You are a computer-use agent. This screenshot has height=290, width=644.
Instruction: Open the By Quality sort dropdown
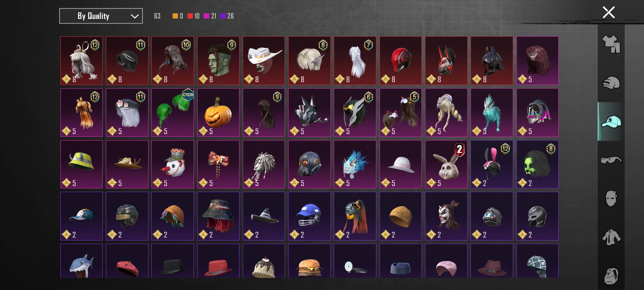[101, 16]
